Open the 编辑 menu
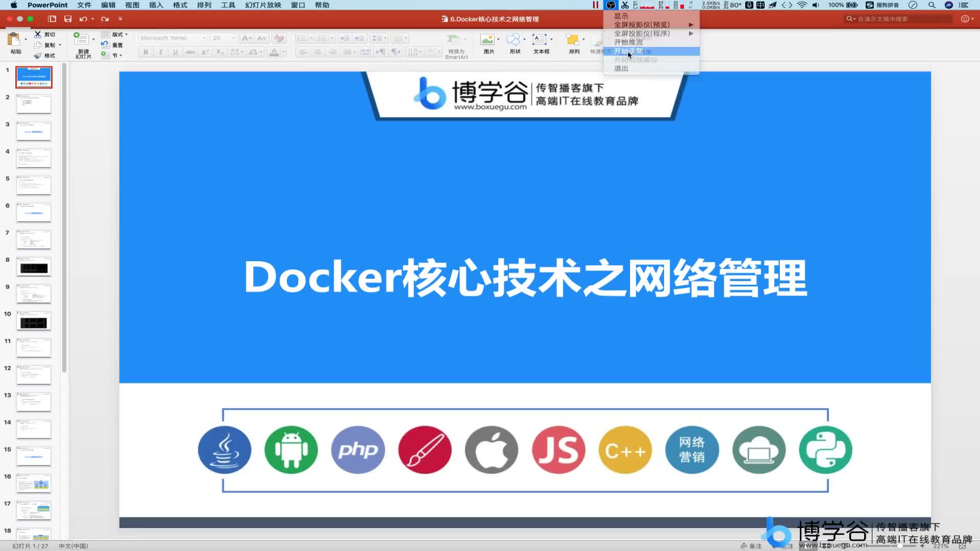980x551 pixels. (108, 5)
